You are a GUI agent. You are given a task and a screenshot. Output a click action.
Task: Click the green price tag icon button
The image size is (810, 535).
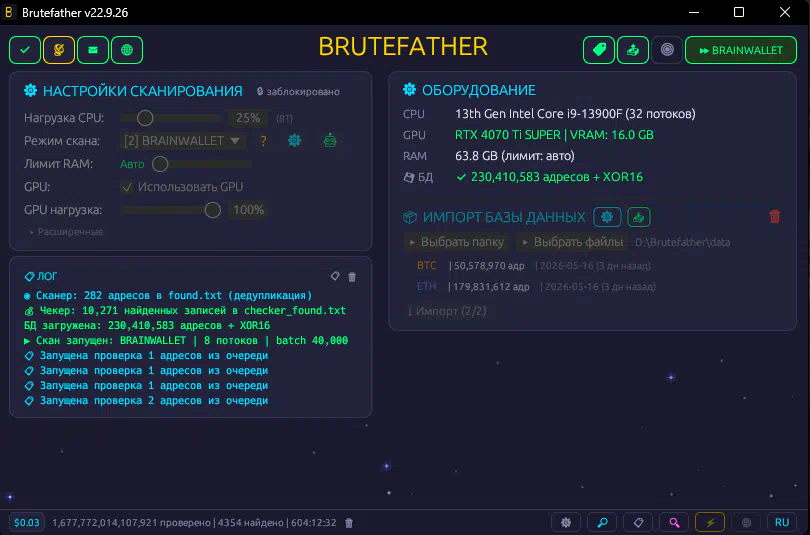pyautogui.click(x=599, y=50)
